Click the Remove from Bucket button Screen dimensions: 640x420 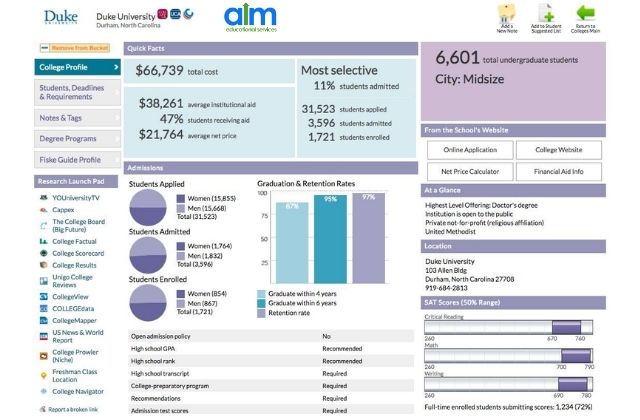[x=76, y=47]
